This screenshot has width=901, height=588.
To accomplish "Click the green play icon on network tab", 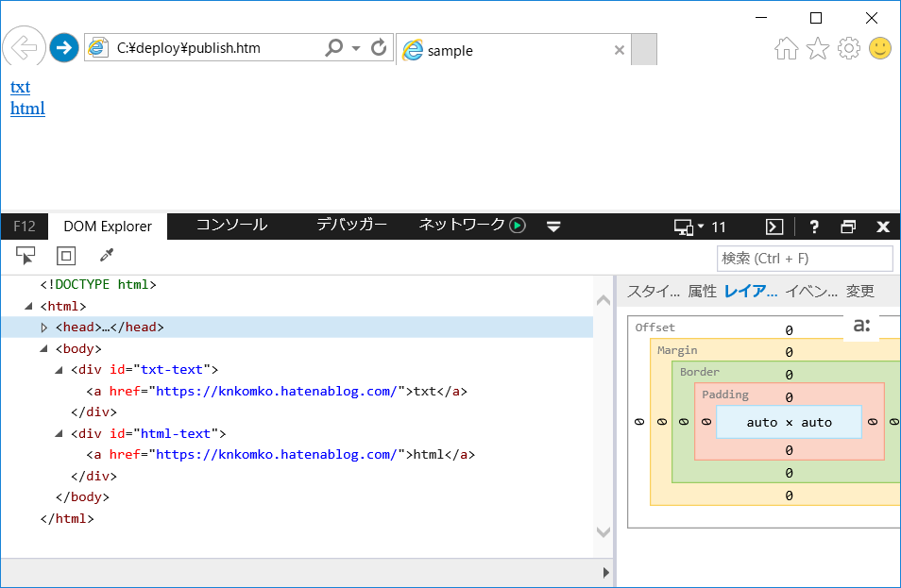I will point(518,226).
